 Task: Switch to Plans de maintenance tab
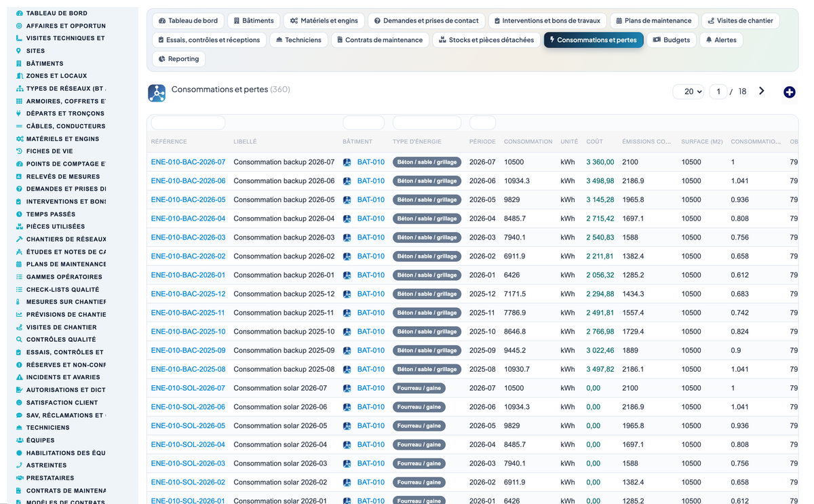(654, 21)
